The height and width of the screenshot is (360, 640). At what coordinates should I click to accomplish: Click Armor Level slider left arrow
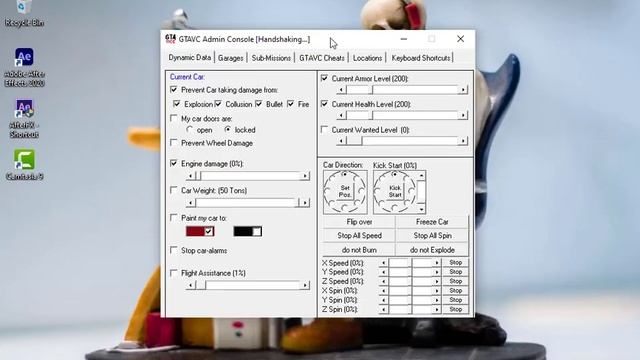[x=342, y=89]
